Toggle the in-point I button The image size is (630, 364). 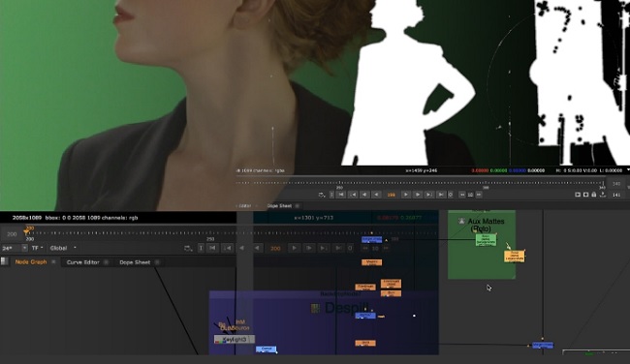(201, 248)
